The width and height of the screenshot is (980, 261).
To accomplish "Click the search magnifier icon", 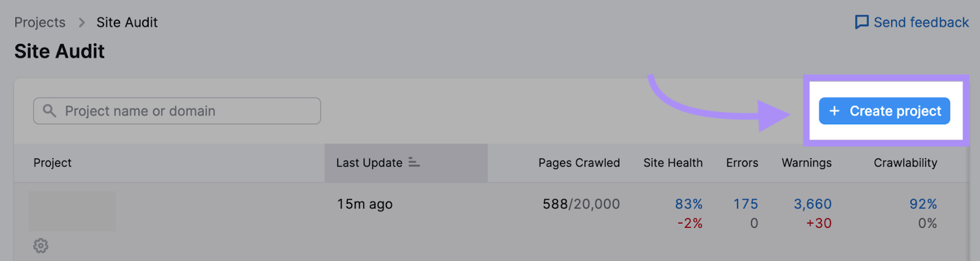I will (50, 111).
